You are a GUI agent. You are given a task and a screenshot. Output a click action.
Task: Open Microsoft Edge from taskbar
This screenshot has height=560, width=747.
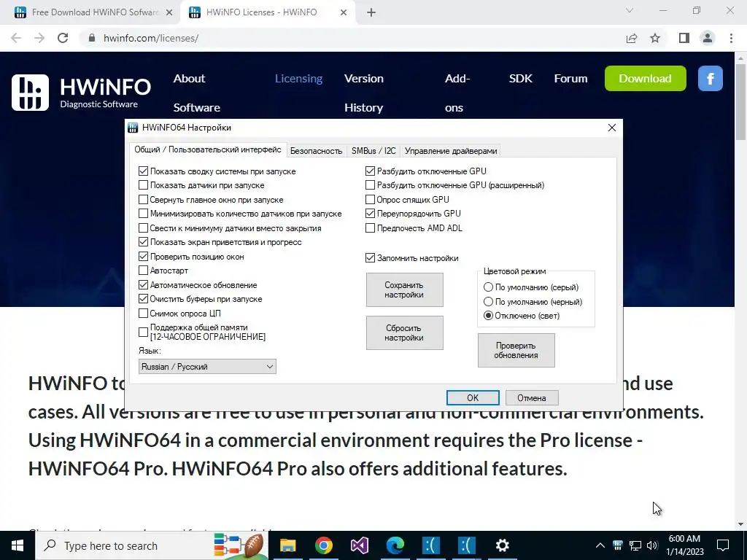[395, 545]
